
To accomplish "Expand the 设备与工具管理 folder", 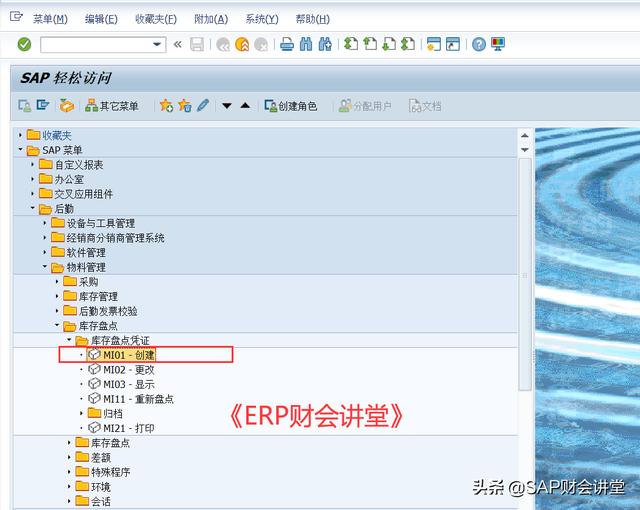I will click(45, 223).
